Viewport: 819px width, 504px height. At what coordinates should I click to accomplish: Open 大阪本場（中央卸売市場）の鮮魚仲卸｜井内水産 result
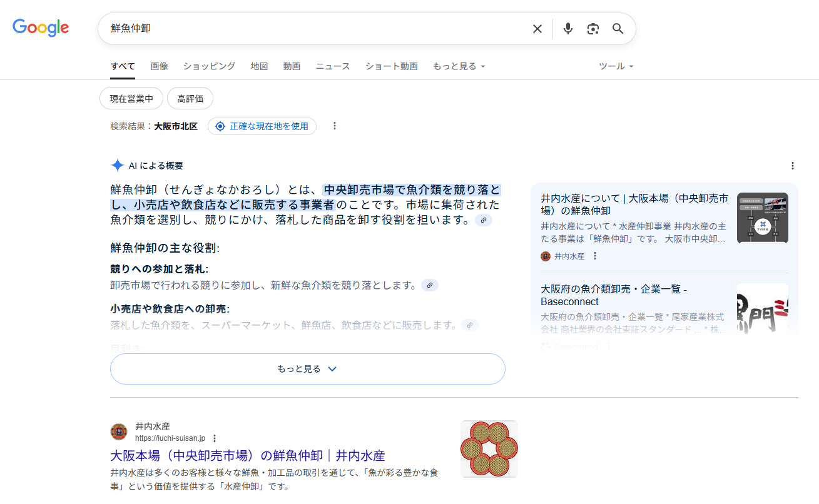(248, 455)
